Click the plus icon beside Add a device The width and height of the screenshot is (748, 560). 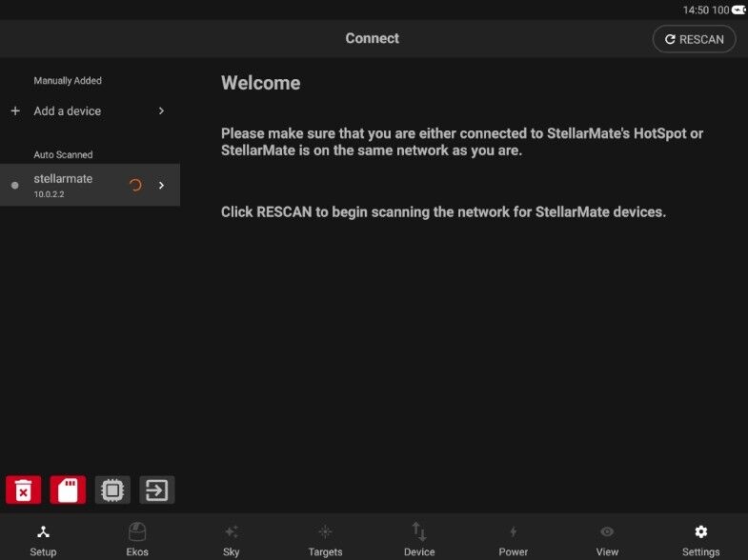click(15, 111)
